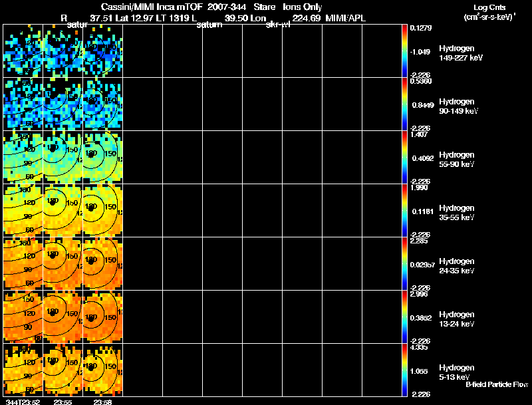Pick the Hydrogen 35-55 keV image at 23:52
The width and height of the screenshot is (532, 405).
point(23,211)
